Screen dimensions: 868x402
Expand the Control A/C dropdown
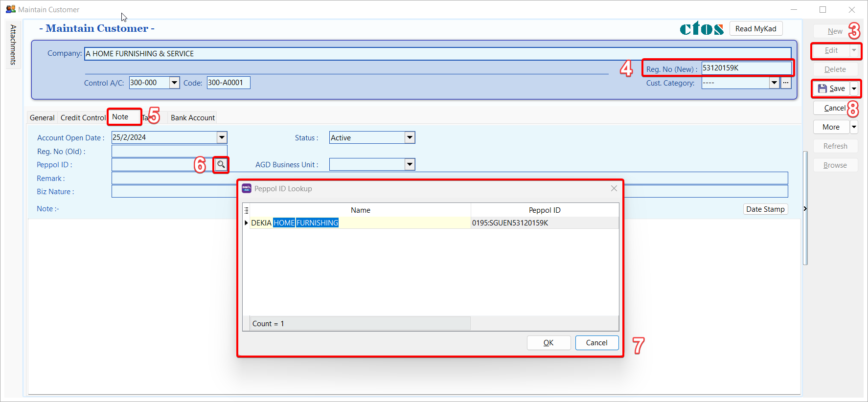click(174, 83)
